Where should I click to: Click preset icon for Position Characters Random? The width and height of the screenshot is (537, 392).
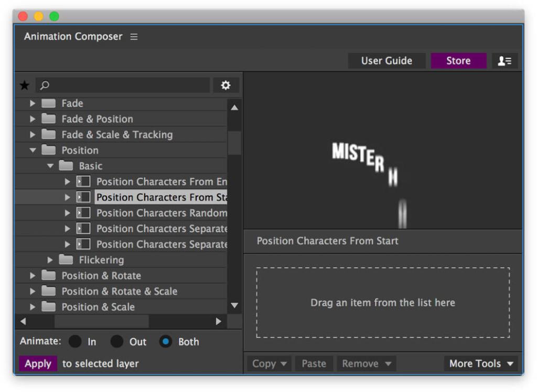[83, 213]
